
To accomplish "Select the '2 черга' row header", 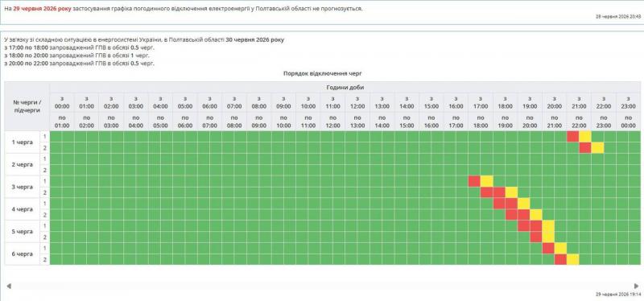I will point(23,164).
